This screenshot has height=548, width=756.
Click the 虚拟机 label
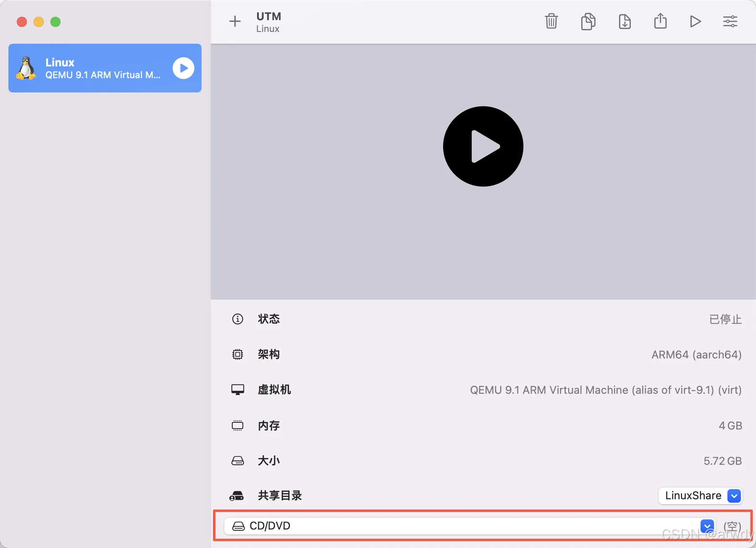[274, 390]
